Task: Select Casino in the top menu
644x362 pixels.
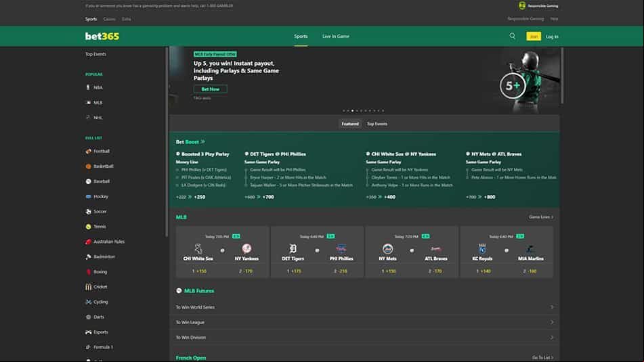Action: point(109,19)
